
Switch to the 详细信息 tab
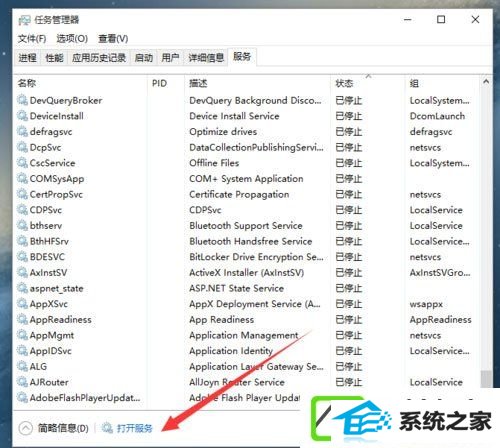click(206, 58)
